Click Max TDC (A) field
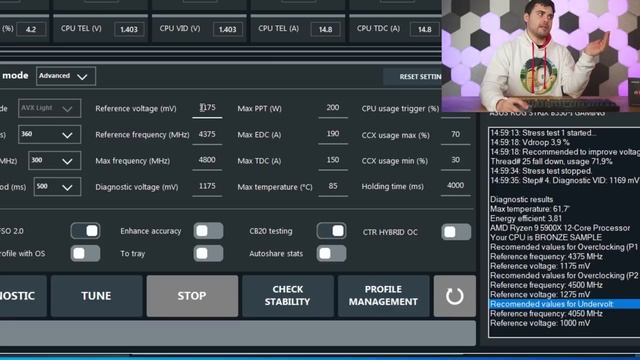 pyautogui.click(x=333, y=161)
